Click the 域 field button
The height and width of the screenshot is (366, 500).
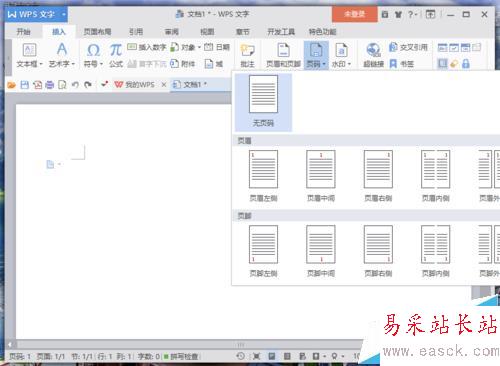click(213, 64)
